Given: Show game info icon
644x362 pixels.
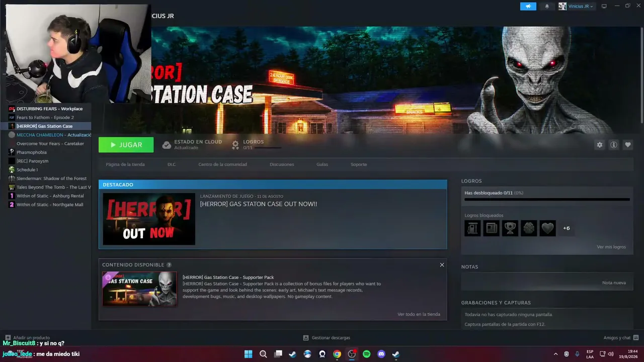Looking at the screenshot, I should point(614,145).
